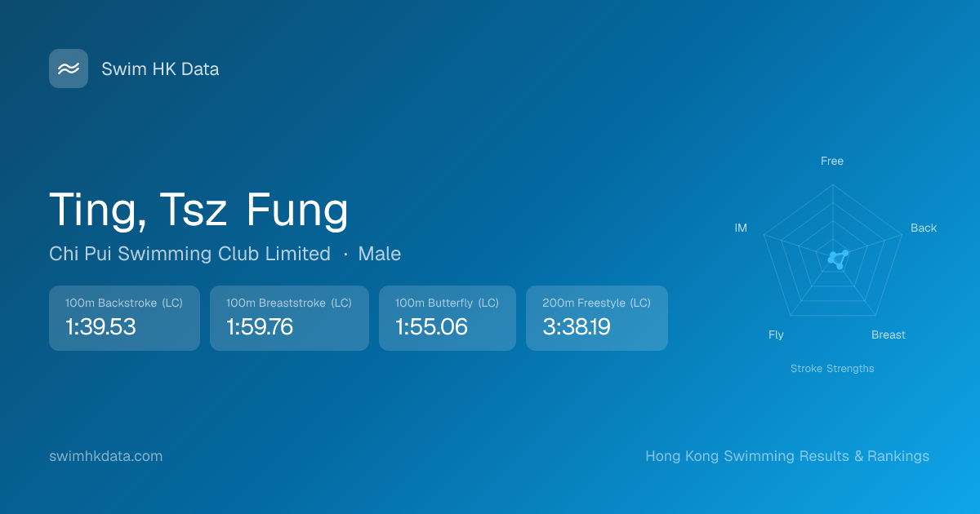980x514 pixels.
Task: Select the Ting, Tsz Fung swimmer name heading
Action: 198,209
